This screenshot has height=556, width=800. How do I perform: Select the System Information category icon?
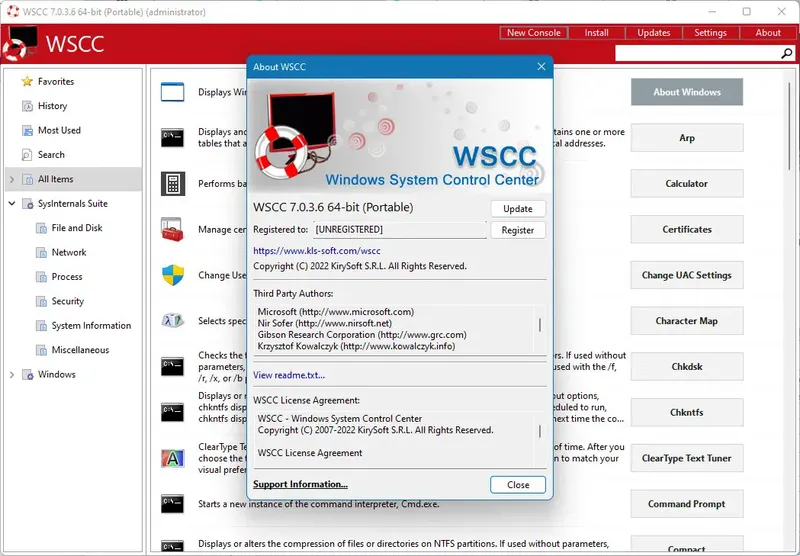click(41, 325)
